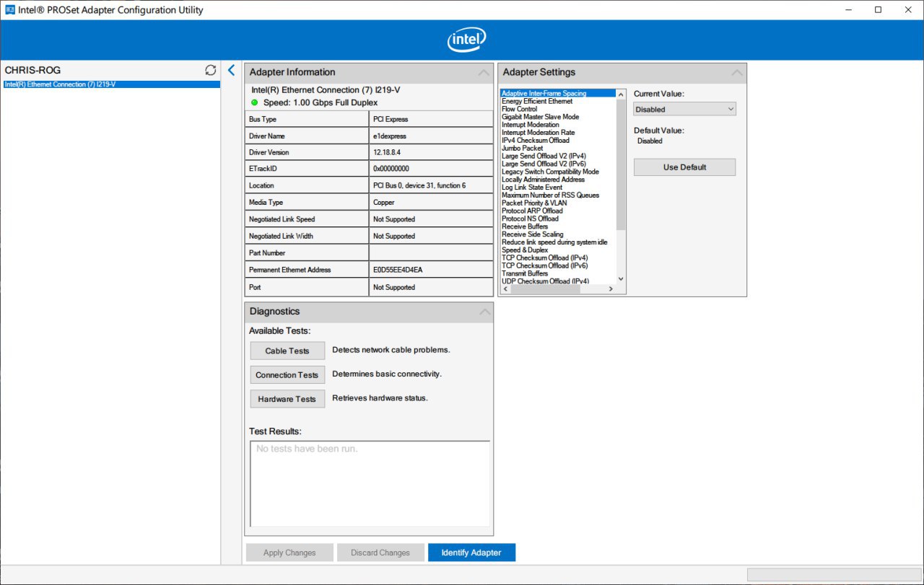This screenshot has height=585, width=924.
Task: Open the Current Value dropdown
Action: coord(684,109)
